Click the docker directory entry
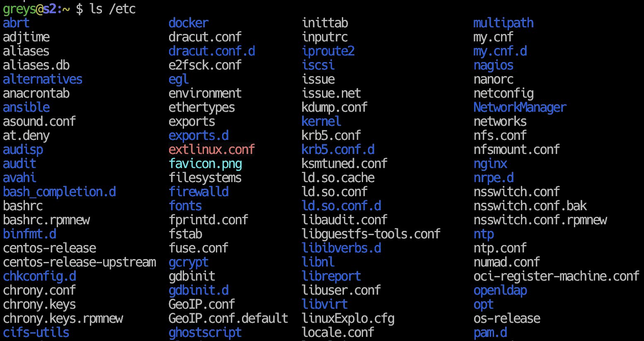Viewport: 644px width, 341px height. [x=189, y=23]
